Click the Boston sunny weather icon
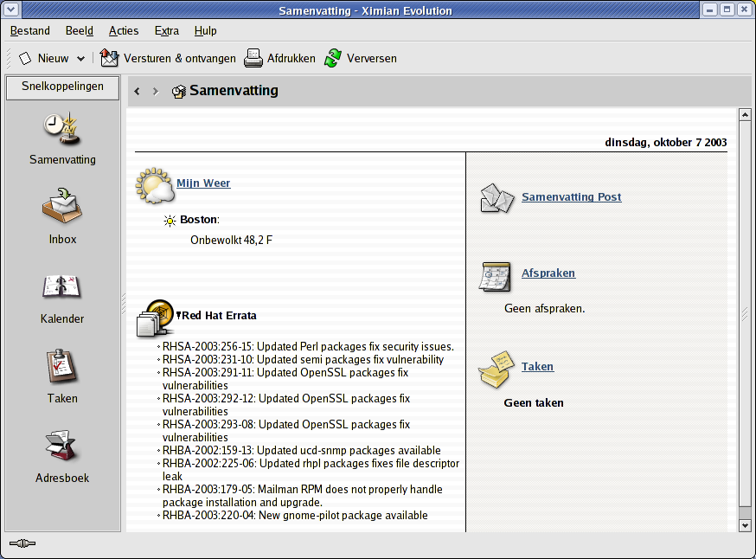Screen dimensions: 756x559 (x=170, y=221)
